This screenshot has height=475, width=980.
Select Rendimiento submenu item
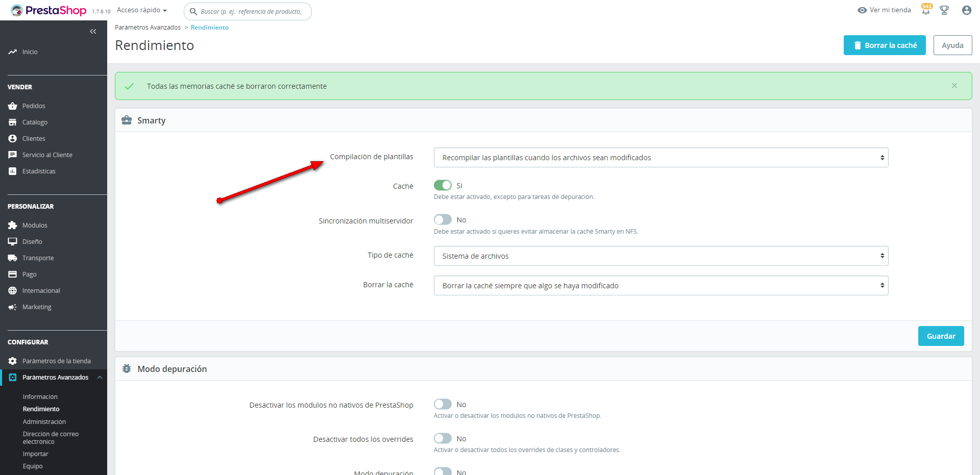(41, 409)
